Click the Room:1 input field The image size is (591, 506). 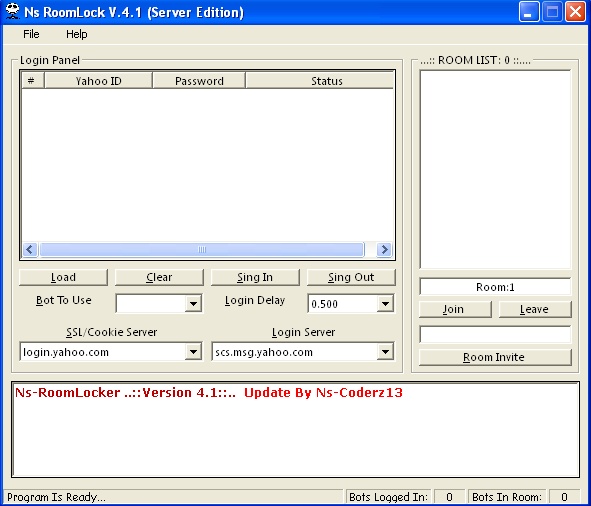coord(495,287)
